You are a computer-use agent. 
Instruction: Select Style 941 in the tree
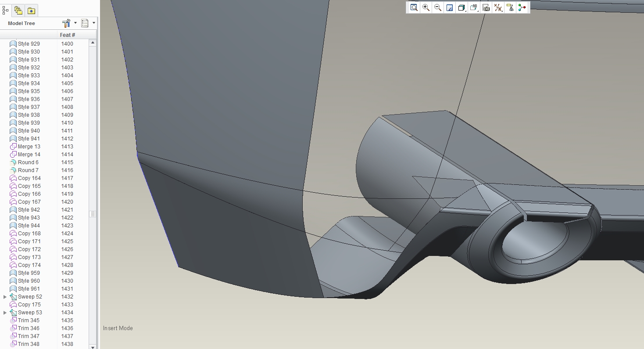(x=29, y=139)
